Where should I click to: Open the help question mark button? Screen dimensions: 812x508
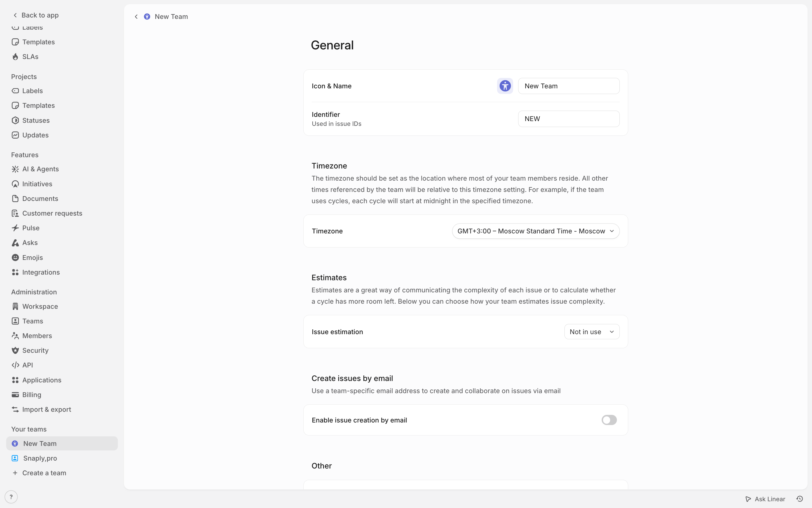[11, 497]
